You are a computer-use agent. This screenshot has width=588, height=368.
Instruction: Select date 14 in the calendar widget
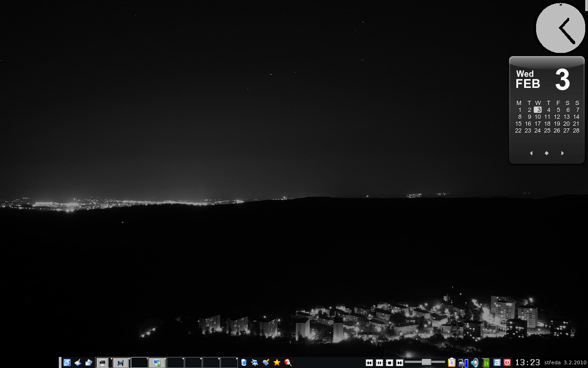576,117
